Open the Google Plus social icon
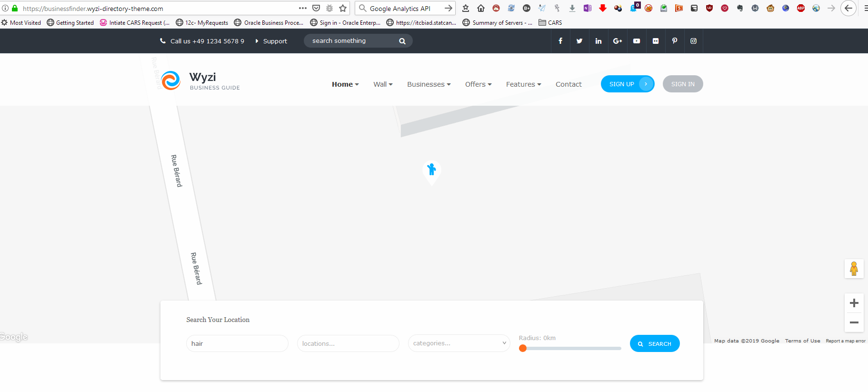Image resolution: width=868 pixels, height=392 pixels. click(618, 41)
